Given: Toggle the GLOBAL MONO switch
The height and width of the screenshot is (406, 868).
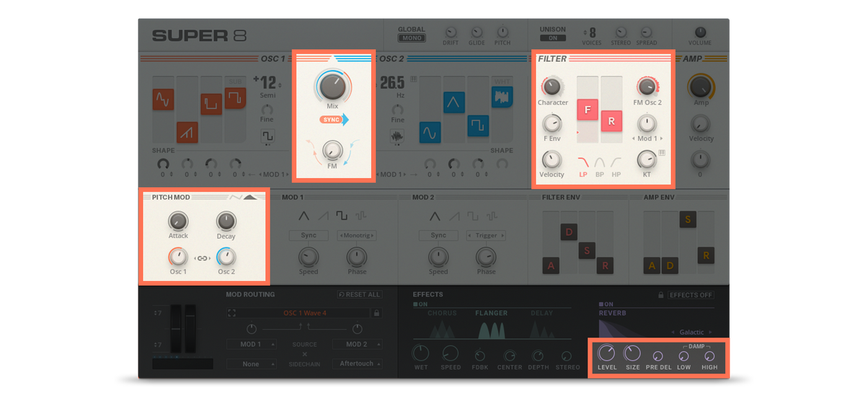Looking at the screenshot, I should [412, 38].
